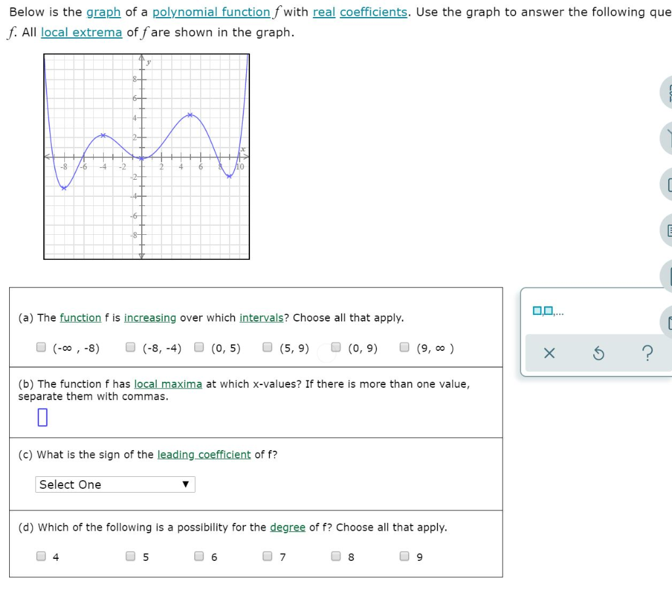Select degree 6 as a possibility

click(x=198, y=556)
